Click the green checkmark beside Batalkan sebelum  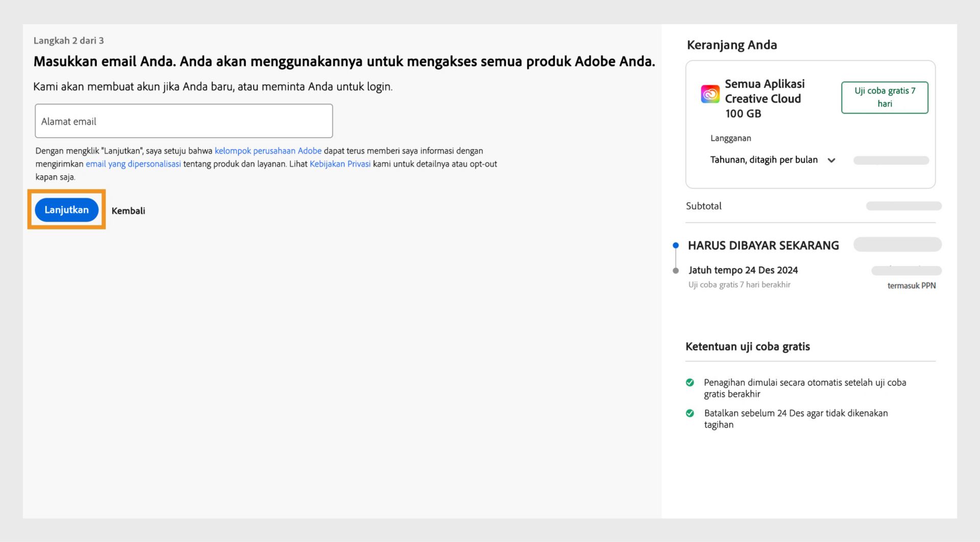point(690,413)
